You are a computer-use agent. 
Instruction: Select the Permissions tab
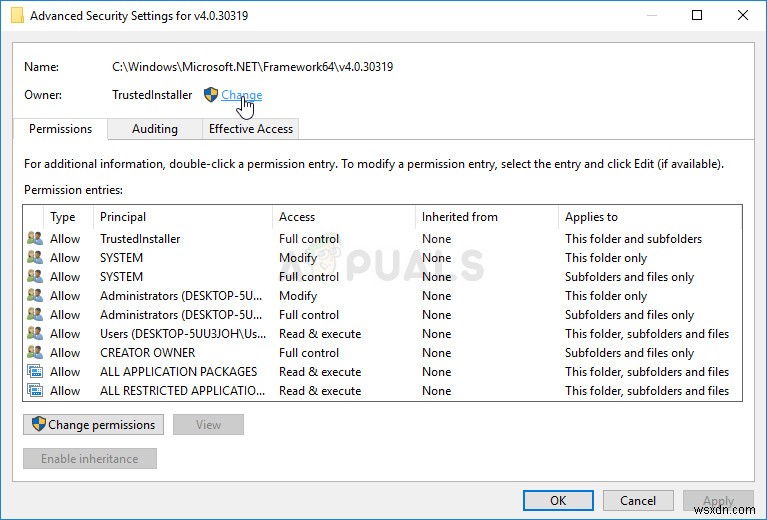[60, 129]
